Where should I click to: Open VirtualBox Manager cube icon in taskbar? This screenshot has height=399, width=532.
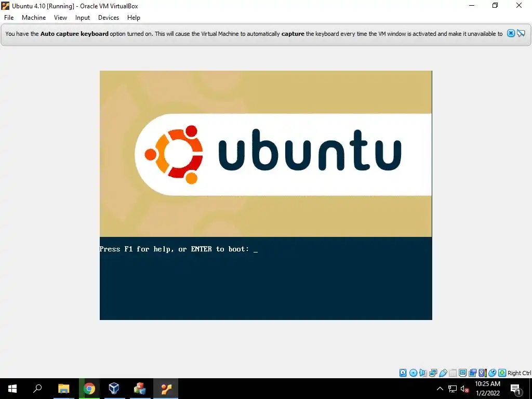114,389
